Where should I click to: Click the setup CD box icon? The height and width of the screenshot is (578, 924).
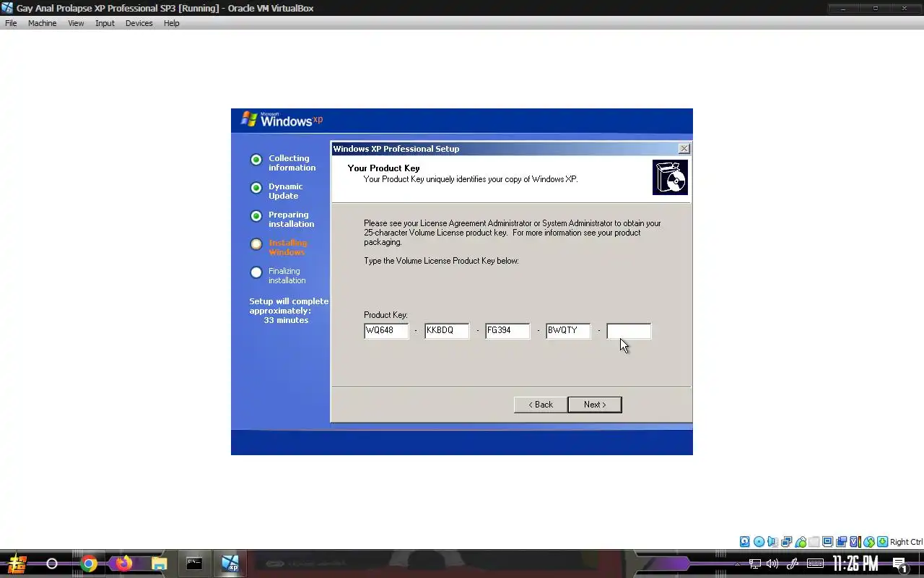(x=670, y=178)
